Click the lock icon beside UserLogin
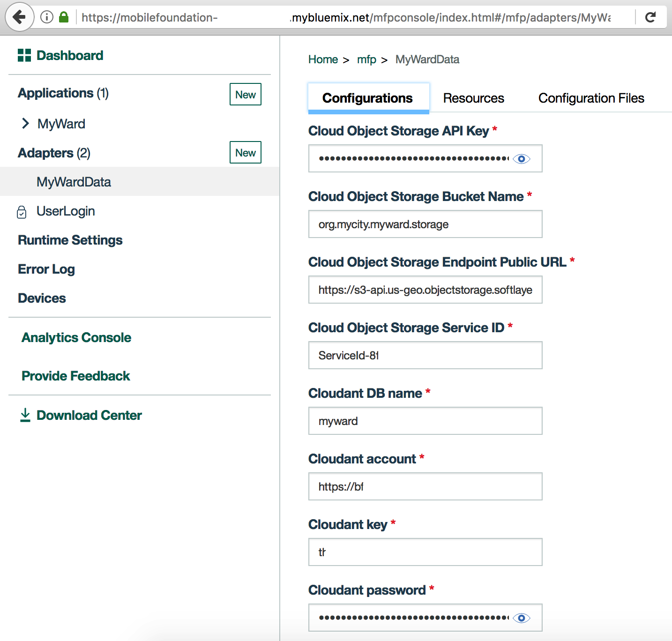This screenshot has width=672, height=641. (22, 211)
